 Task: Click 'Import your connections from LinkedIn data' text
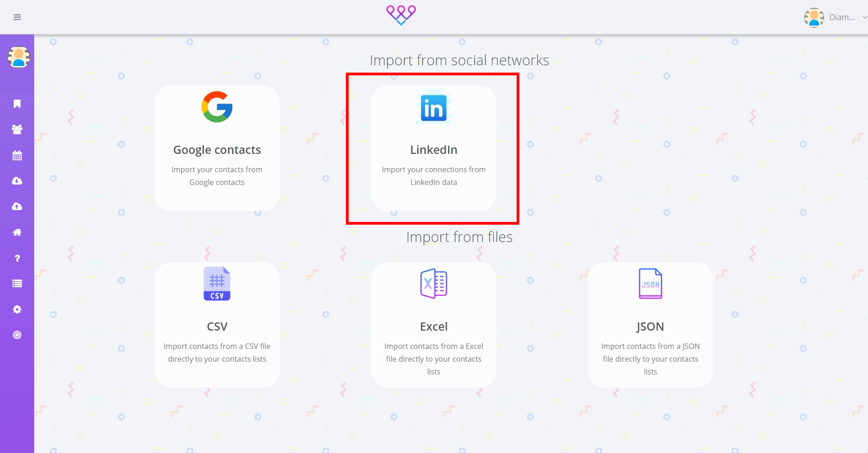click(x=434, y=176)
